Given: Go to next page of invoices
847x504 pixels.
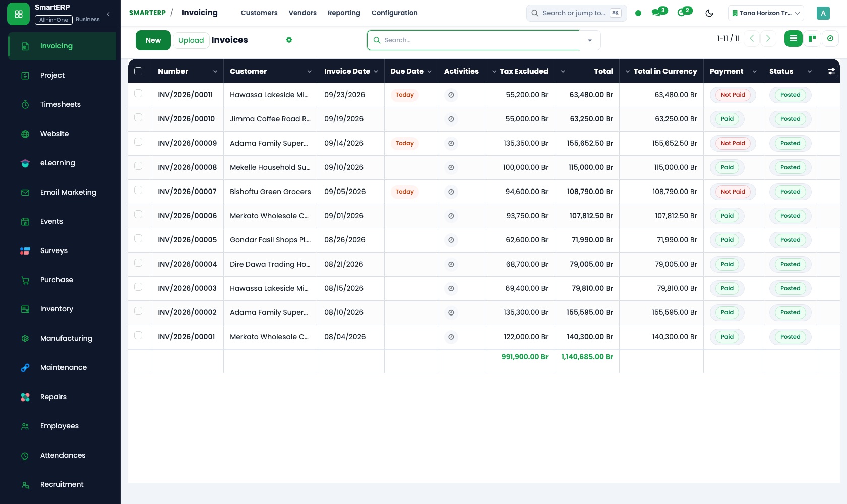Looking at the screenshot, I should 768,38.
